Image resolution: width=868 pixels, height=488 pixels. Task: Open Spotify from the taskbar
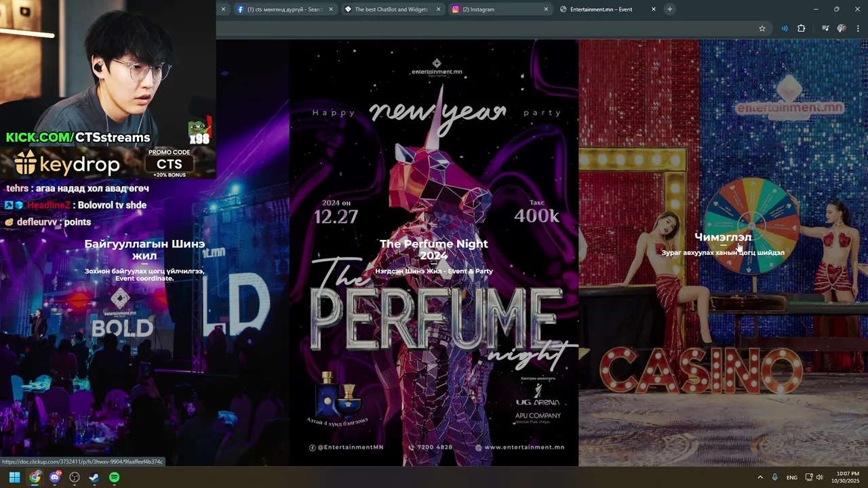[115, 477]
